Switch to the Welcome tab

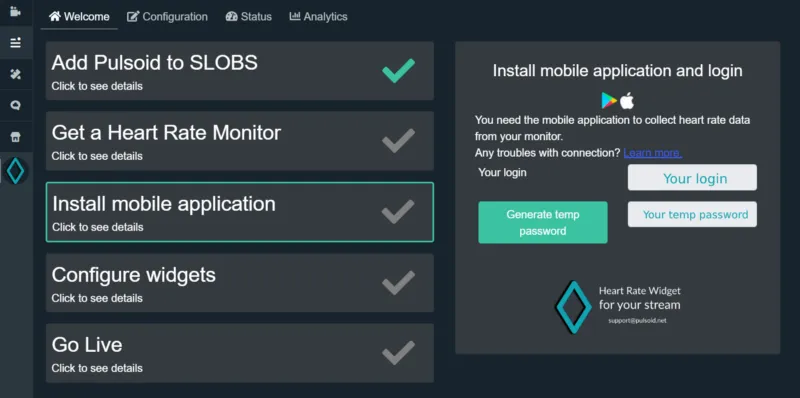coord(79,17)
